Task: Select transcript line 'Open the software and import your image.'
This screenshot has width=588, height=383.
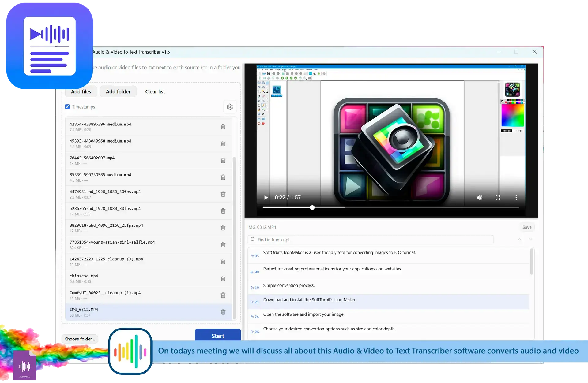Action: 388,316
